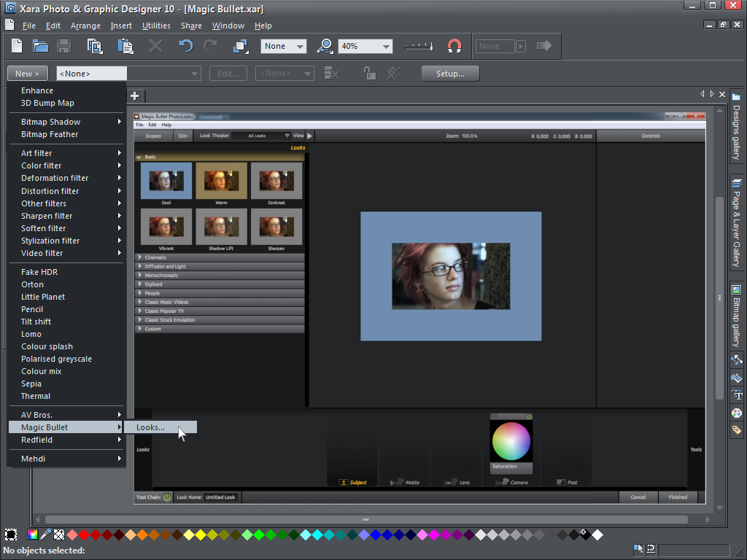
Task: Click the zoom magnifier tool icon
Action: (325, 46)
